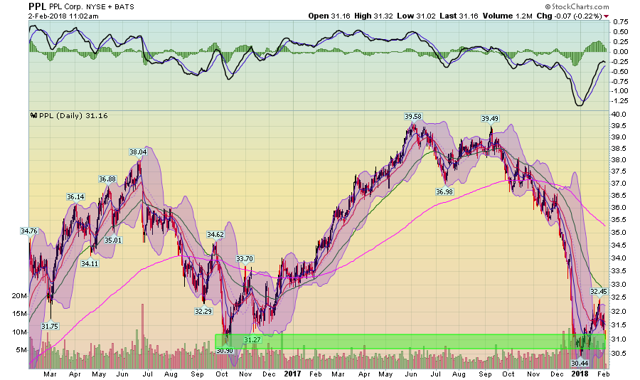This screenshot has height=380, width=640.
Task: Click the 30.44 low price label
Action: coord(580,362)
